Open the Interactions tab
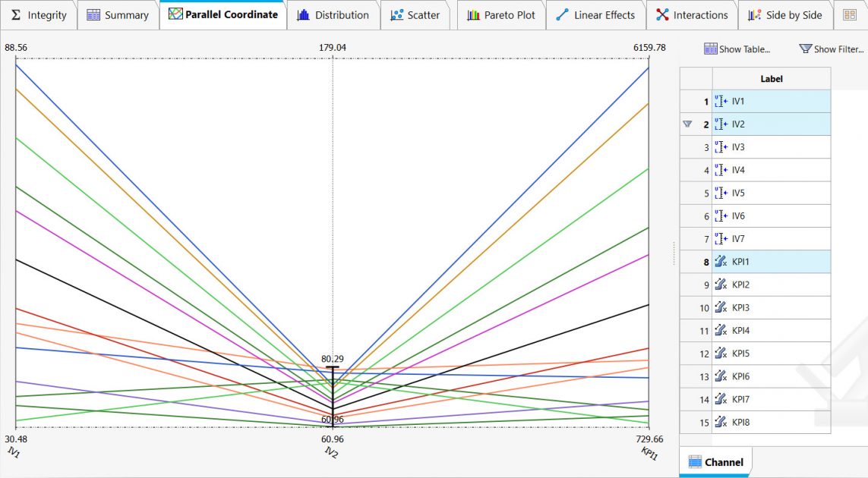 [x=692, y=15]
